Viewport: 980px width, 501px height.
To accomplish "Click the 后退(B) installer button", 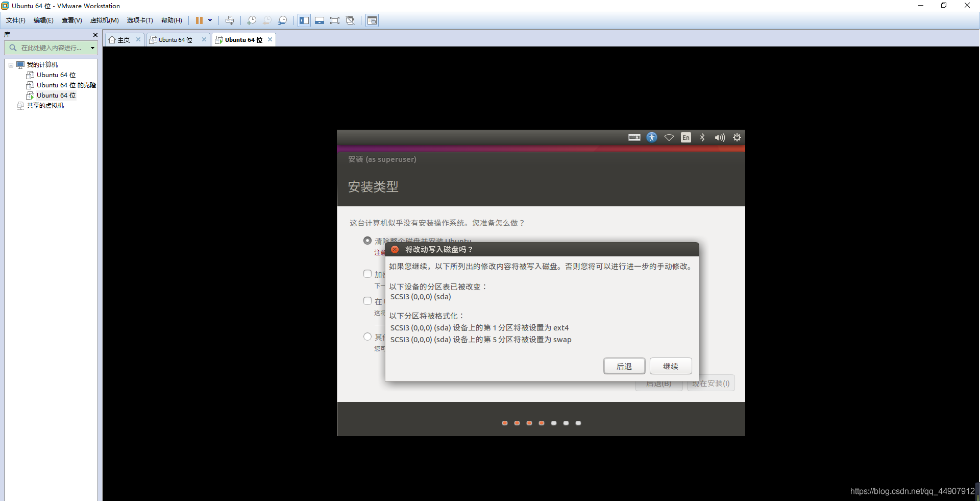I will pyautogui.click(x=659, y=384).
